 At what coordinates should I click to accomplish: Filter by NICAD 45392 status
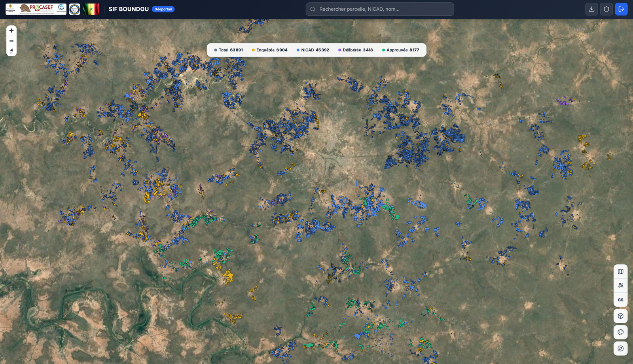click(x=313, y=50)
